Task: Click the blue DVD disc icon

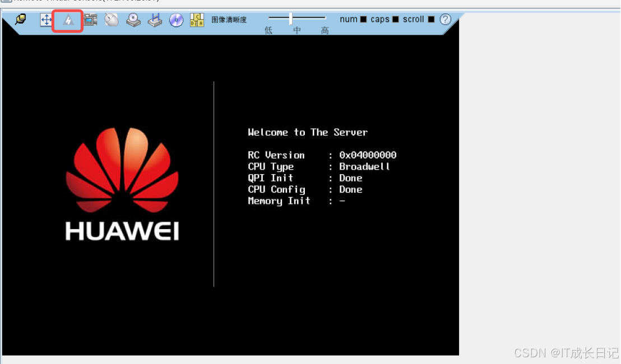Action: 176,20
